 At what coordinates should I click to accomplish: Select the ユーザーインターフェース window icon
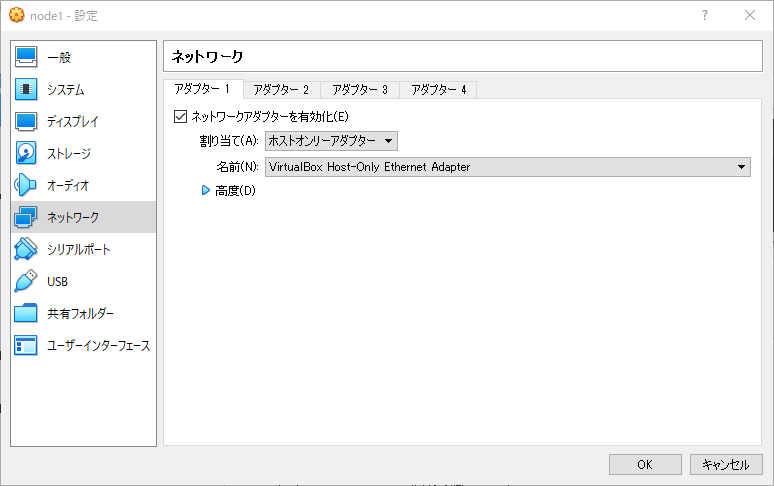26,345
